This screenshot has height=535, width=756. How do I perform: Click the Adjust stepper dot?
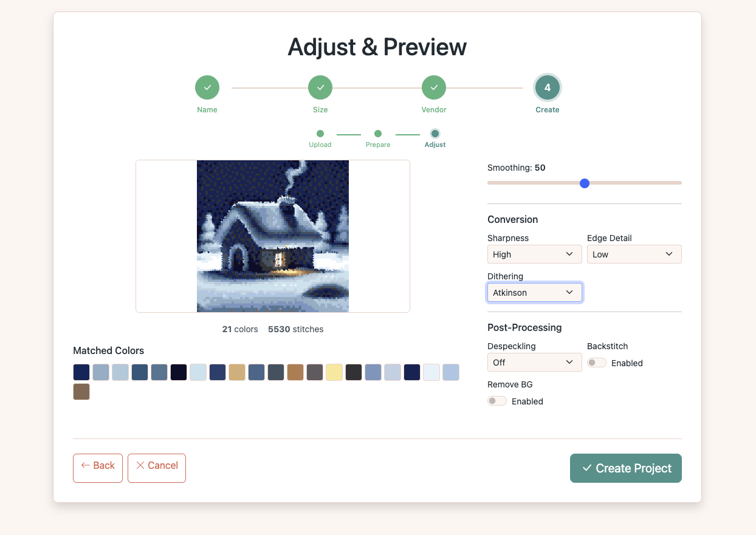pos(435,132)
